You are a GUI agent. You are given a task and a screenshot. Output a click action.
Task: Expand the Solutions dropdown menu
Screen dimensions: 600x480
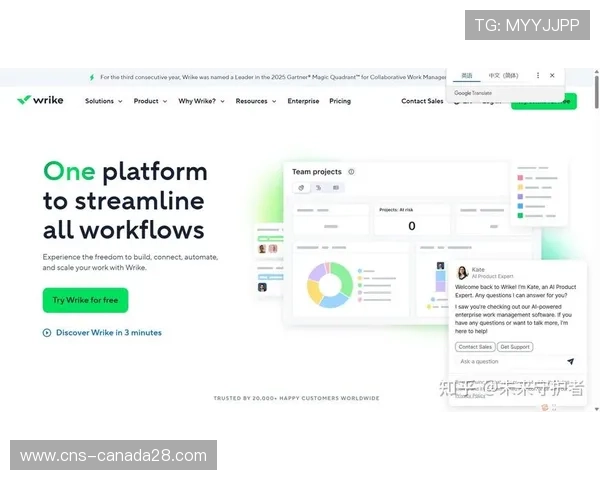[103, 101]
